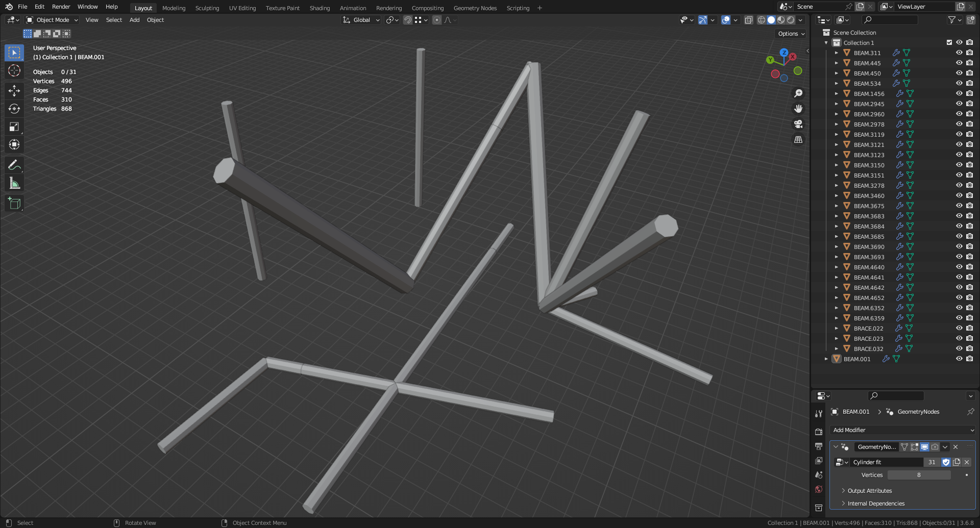Hide BRACE.032 in viewport
This screenshot has height=528, width=980.
[x=959, y=348]
